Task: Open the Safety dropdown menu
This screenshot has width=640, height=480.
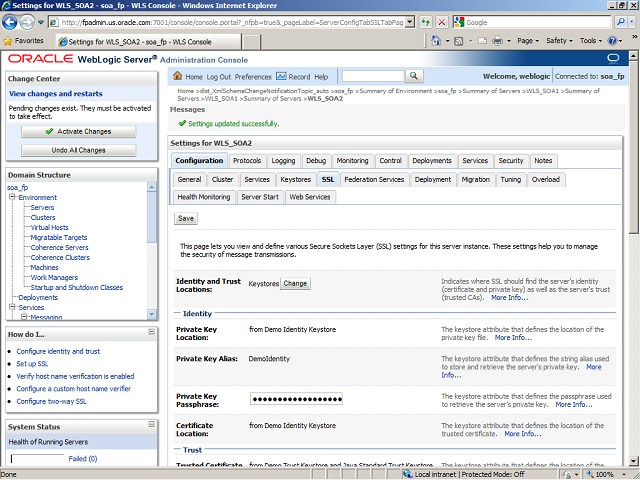Action: point(560,41)
